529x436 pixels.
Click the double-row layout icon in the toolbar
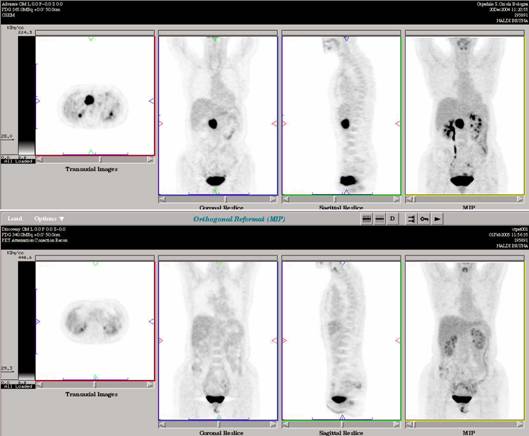(366, 219)
